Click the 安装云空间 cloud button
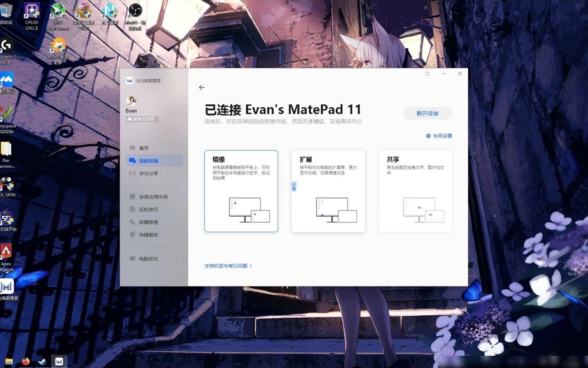Image resolution: width=588 pixels, height=368 pixels. click(x=142, y=119)
